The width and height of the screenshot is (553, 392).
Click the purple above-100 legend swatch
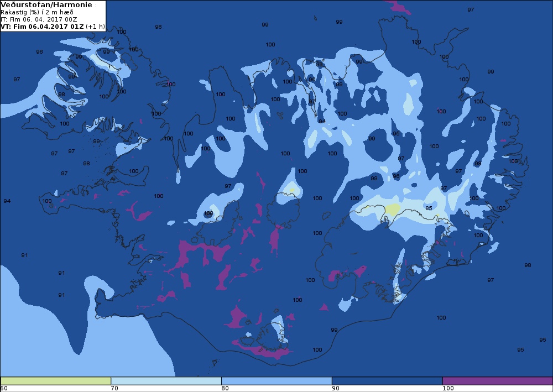[497, 381]
